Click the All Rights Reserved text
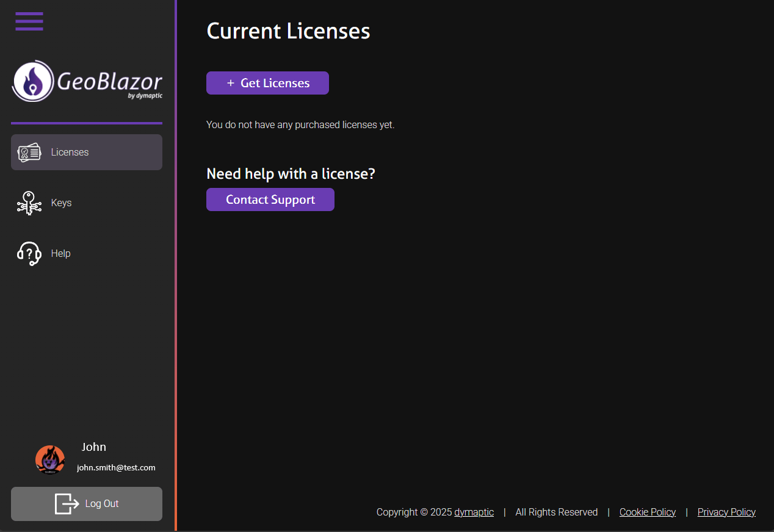Image resolution: width=774 pixels, height=532 pixels. point(557,512)
